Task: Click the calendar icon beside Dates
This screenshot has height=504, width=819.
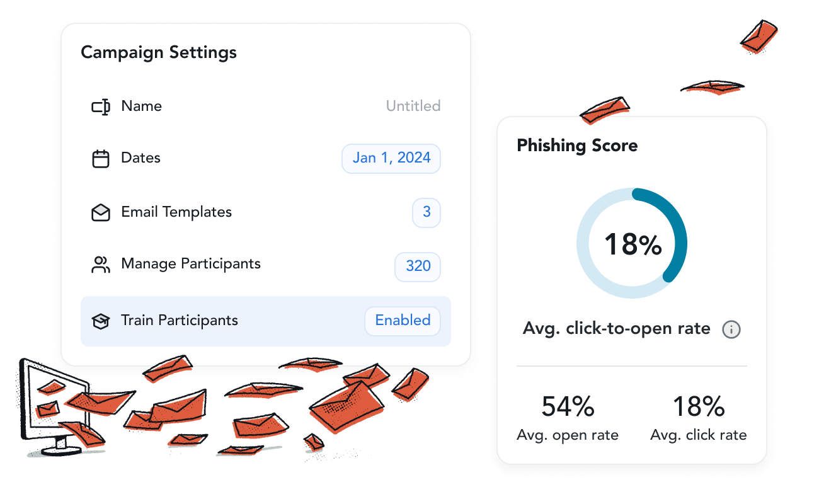Action: 101,159
